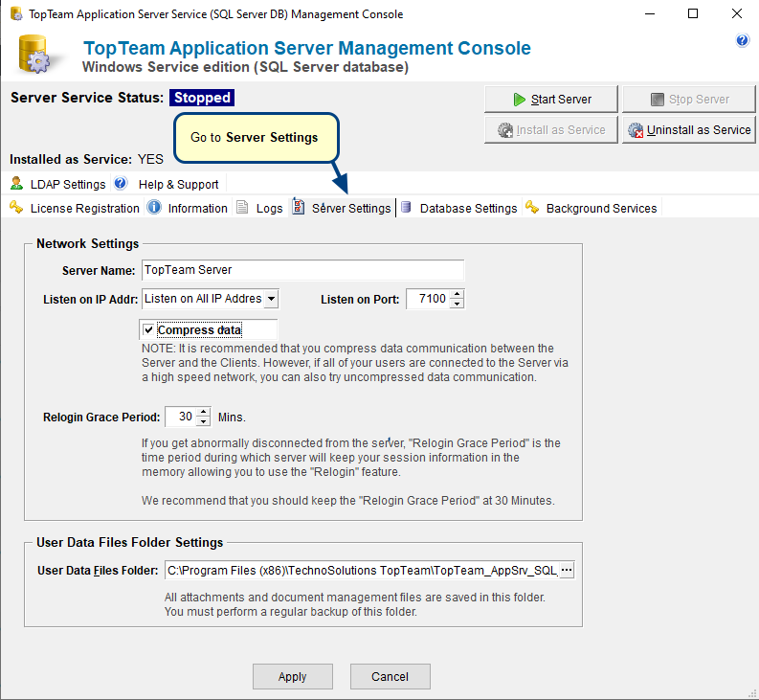Click the Server Name input field
This screenshot has width=759, height=700.
point(303,270)
